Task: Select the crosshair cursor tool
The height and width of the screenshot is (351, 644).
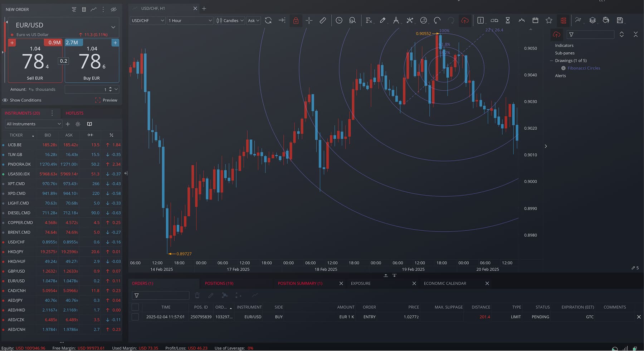Action: pyautogui.click(x=309, y=20)
